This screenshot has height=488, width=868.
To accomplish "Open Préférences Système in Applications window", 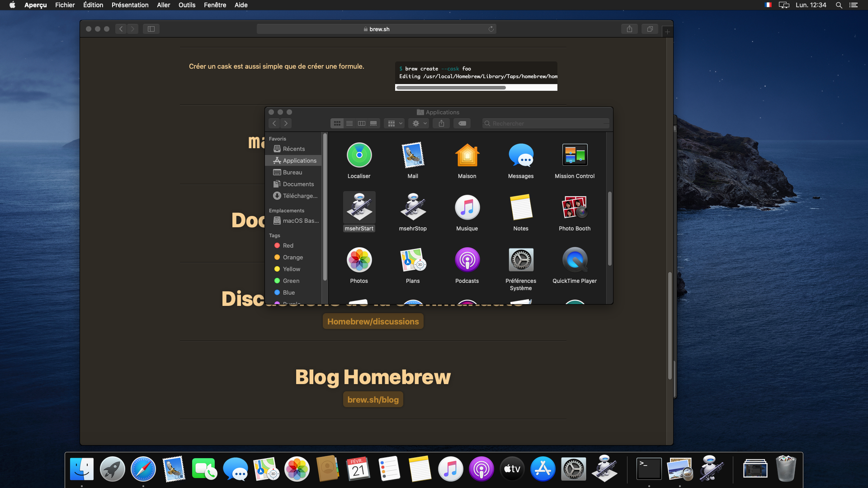I will [x=521, y=260].
